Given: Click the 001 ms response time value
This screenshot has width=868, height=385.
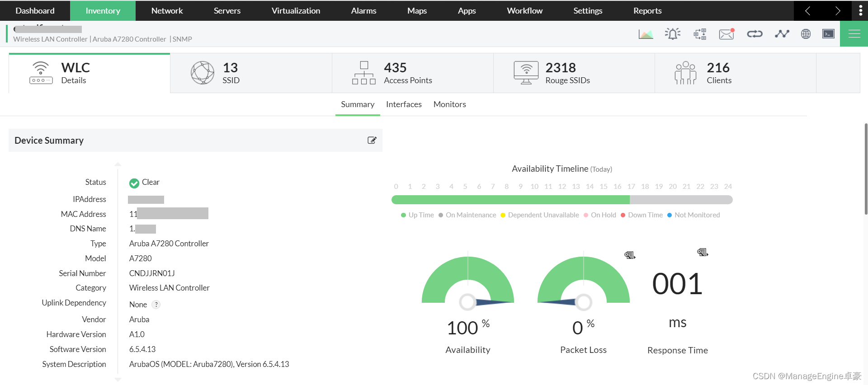Looking at the screenshot, I should (677, 284).
